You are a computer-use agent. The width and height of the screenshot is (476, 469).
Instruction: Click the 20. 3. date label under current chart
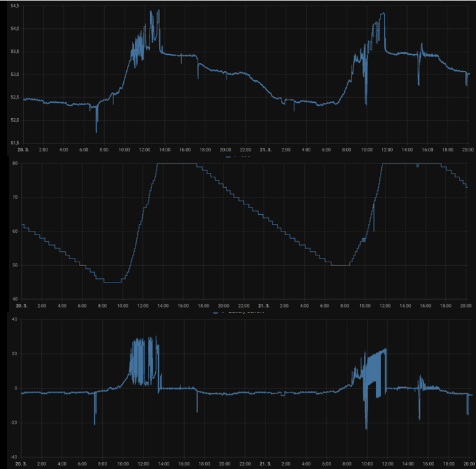(22, 464)
